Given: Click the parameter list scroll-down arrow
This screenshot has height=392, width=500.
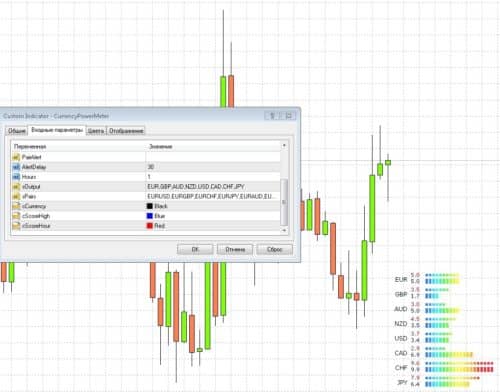Looking at the screenshot, I should [x=284, y=230].
